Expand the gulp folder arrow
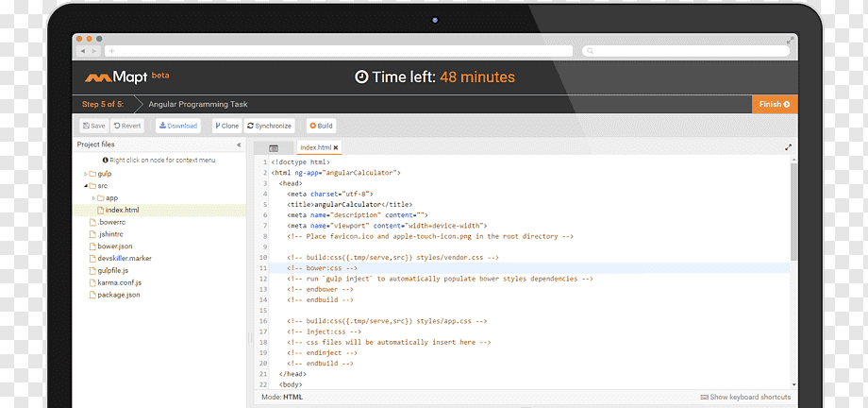 click(x=85, y=174)
